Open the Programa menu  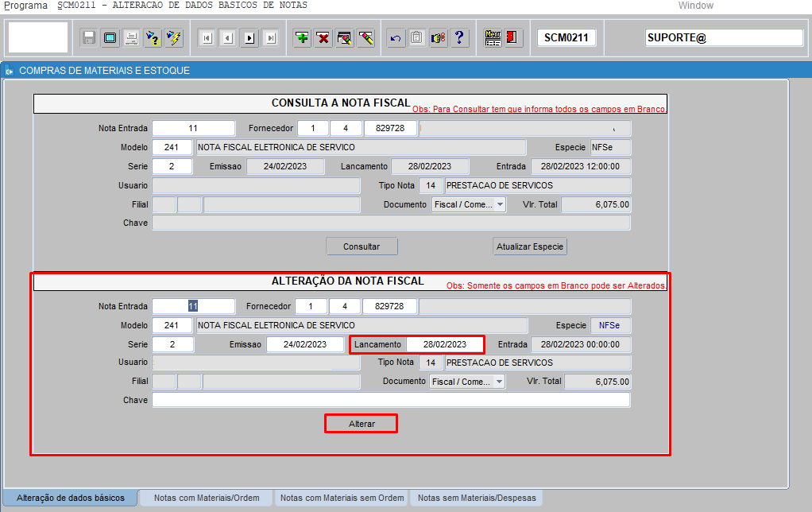click(25, 6)
